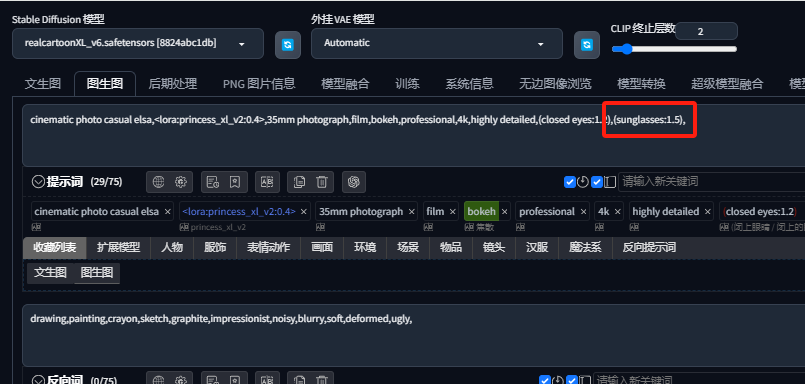Click the translate prompt icon
Viewport: 805px width, 384px height.
(267, 182)
